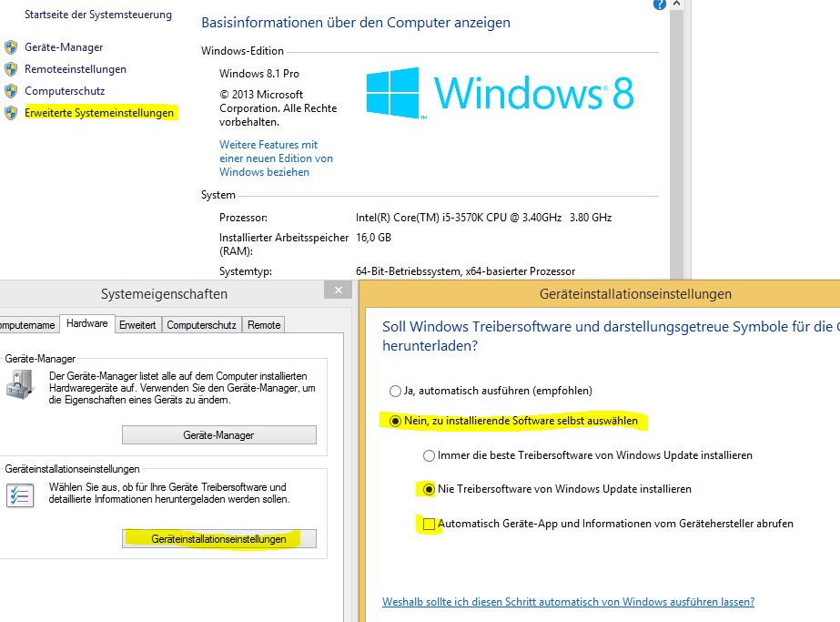Open Geräte-Manager link in the sidebar
The width and height of the screenshot is (840, 622).
(x=64, y=47)
